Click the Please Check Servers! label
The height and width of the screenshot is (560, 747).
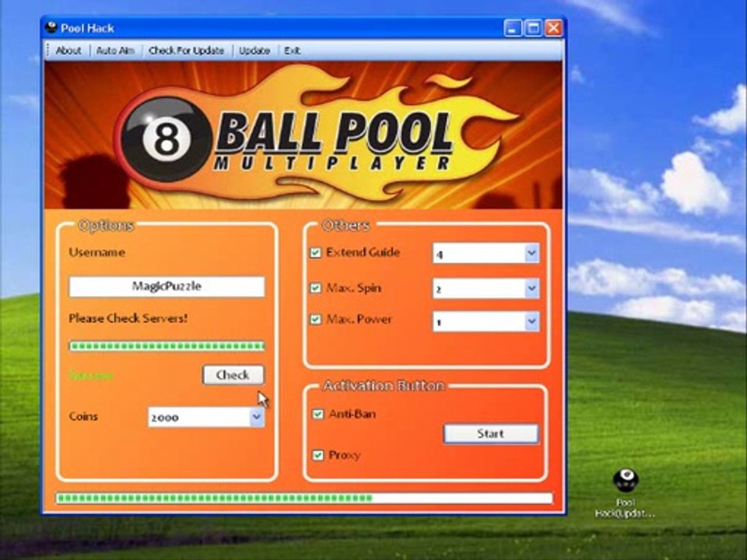point(128,318)
